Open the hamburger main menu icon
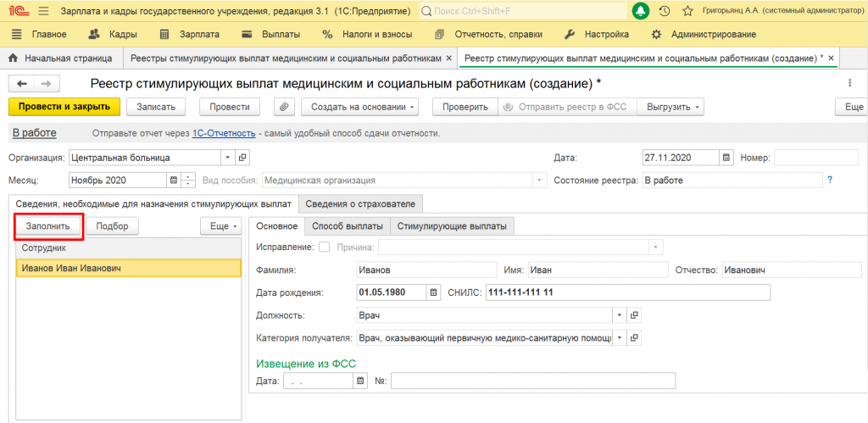The height and width of the screenshot is (423, 868). point(43,11)
